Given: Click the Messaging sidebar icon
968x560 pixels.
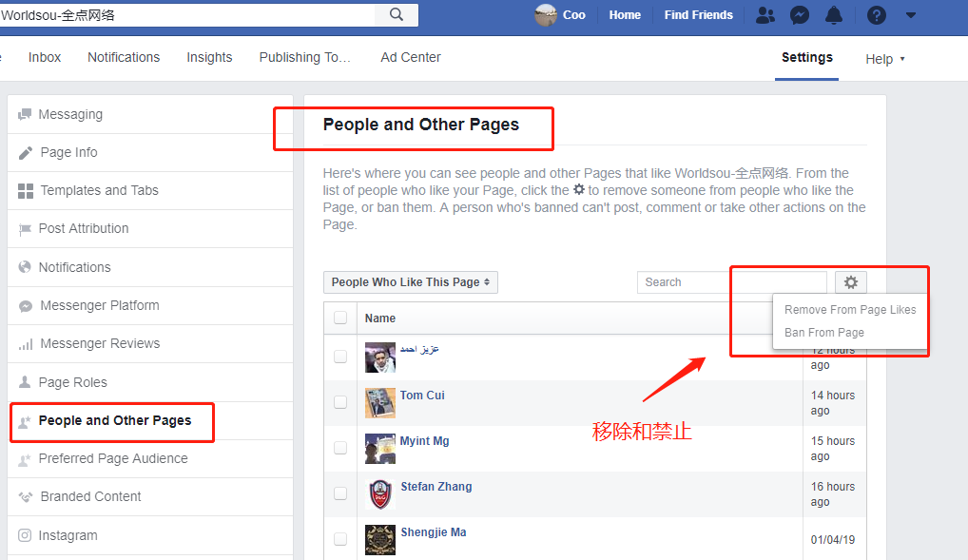Looking at the screenshot, I should [x=25, y=114].
